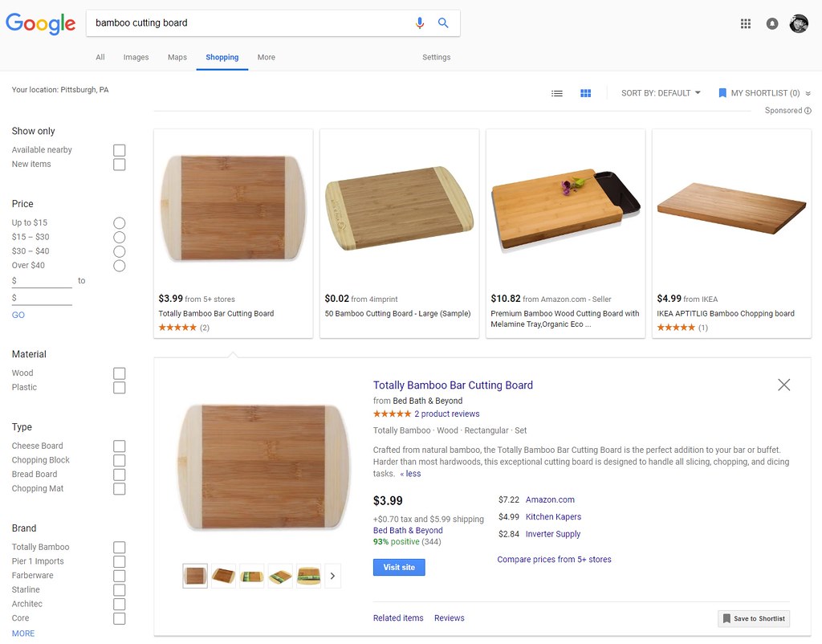The width and height of the screenshot is (822, 644).
Task: Click the Visit site button
Action: pyautogui.click(x=399, y=567)
